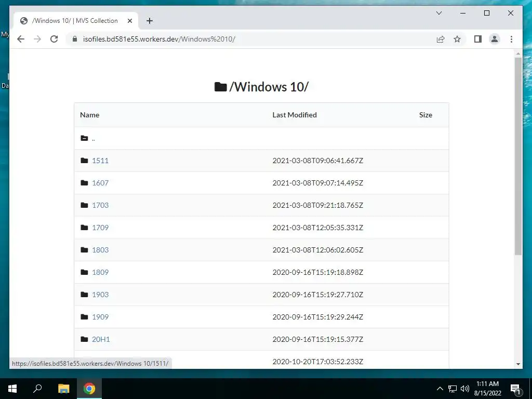Click the folder icon next to 1511
This screenshot has width=532, height=399.
[84, 160]
